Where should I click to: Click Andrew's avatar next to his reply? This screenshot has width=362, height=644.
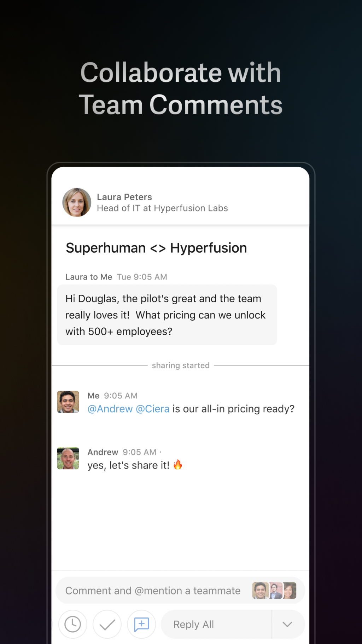point(68,458)
